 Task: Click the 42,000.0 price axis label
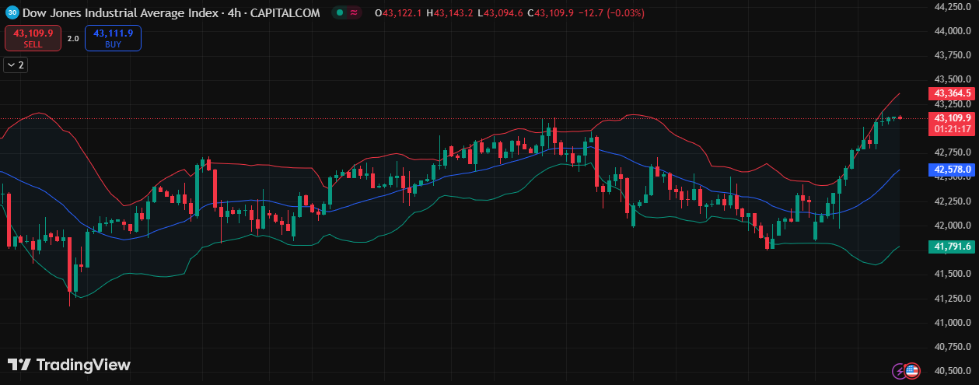[x=953, y=225]
